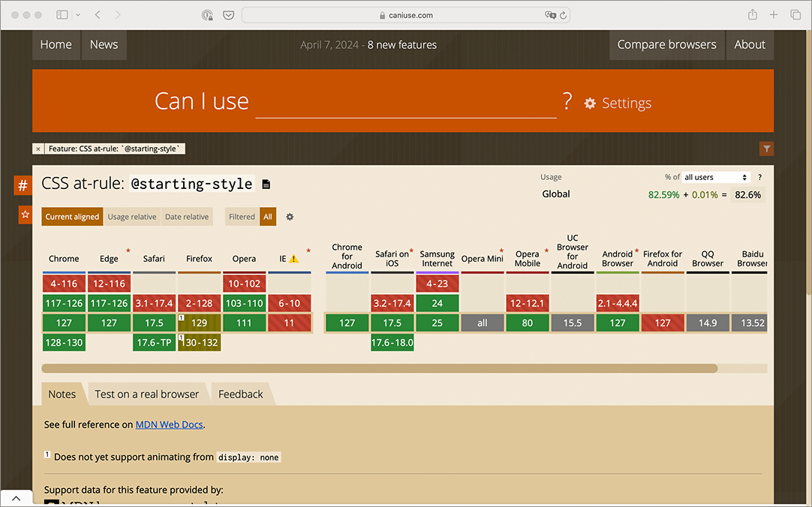The width and height of the screenshot is (812, 507).
Task: Open privacy report shield icon
Action: pyautogui.click(x=207, y=15)
